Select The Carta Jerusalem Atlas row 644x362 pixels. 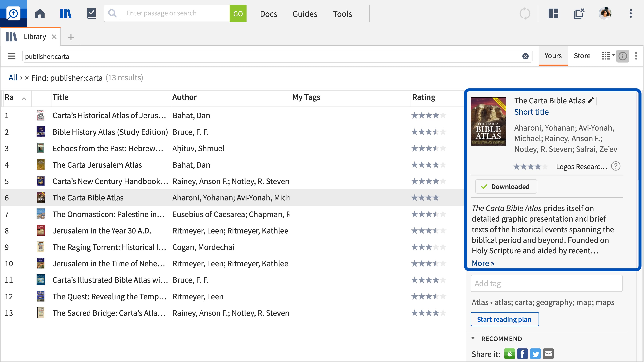232,165
